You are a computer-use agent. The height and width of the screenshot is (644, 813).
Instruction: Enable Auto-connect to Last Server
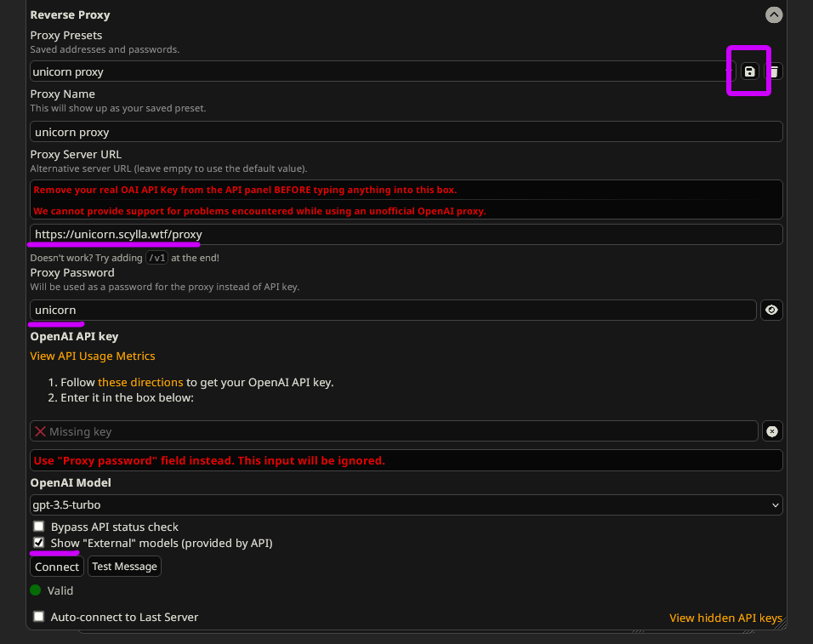point(39,617)
